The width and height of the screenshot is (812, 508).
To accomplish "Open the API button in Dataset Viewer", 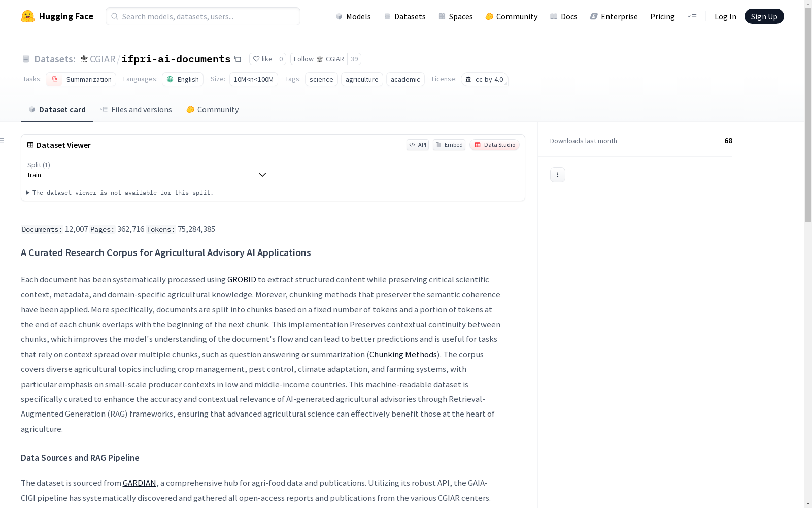I will coord(418,145).
